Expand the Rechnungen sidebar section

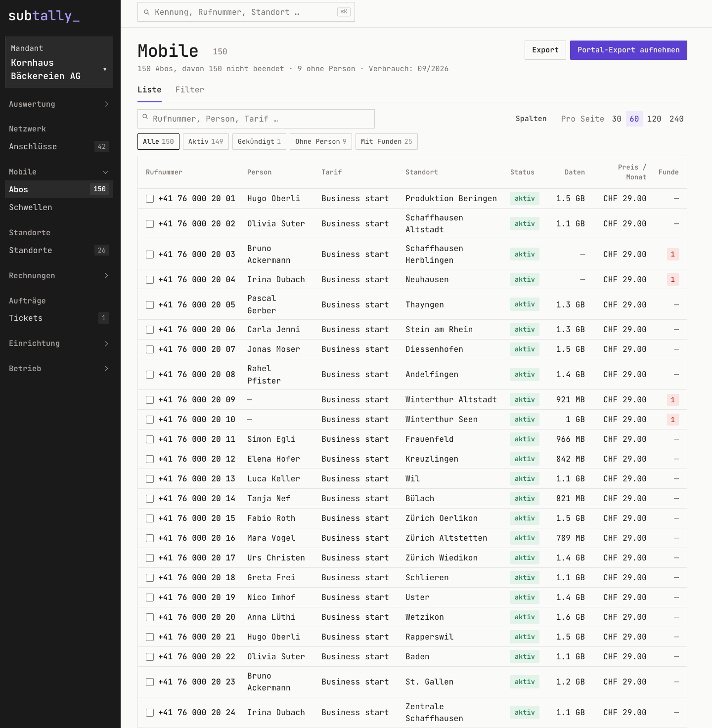click(x=59, y=275)
